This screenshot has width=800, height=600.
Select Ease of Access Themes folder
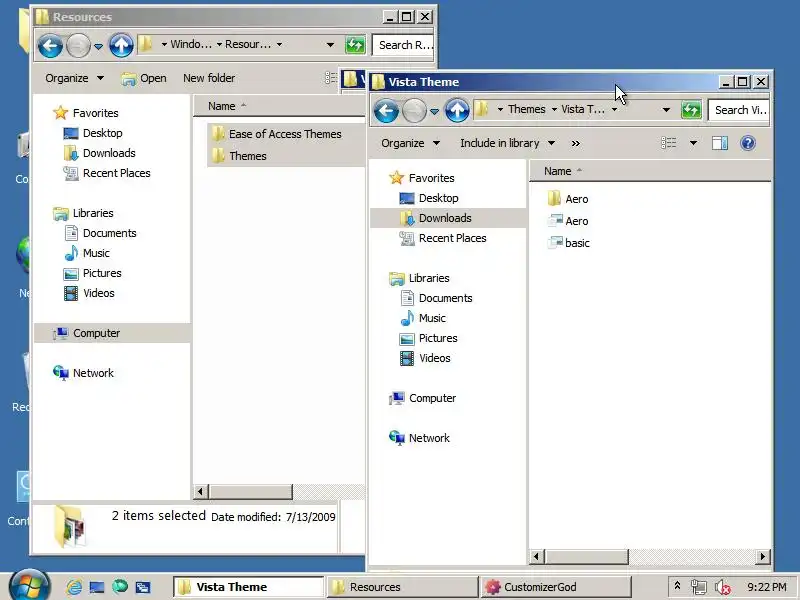276,134
